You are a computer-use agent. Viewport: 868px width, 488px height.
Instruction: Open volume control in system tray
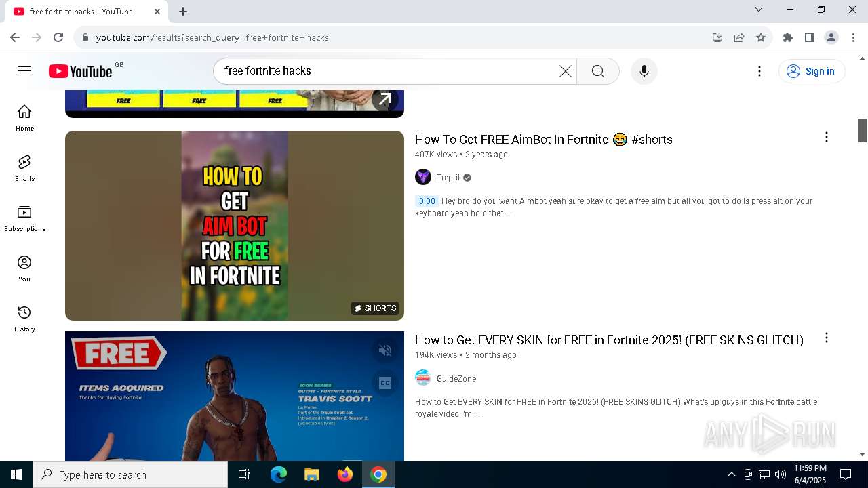tap(781, 474)
